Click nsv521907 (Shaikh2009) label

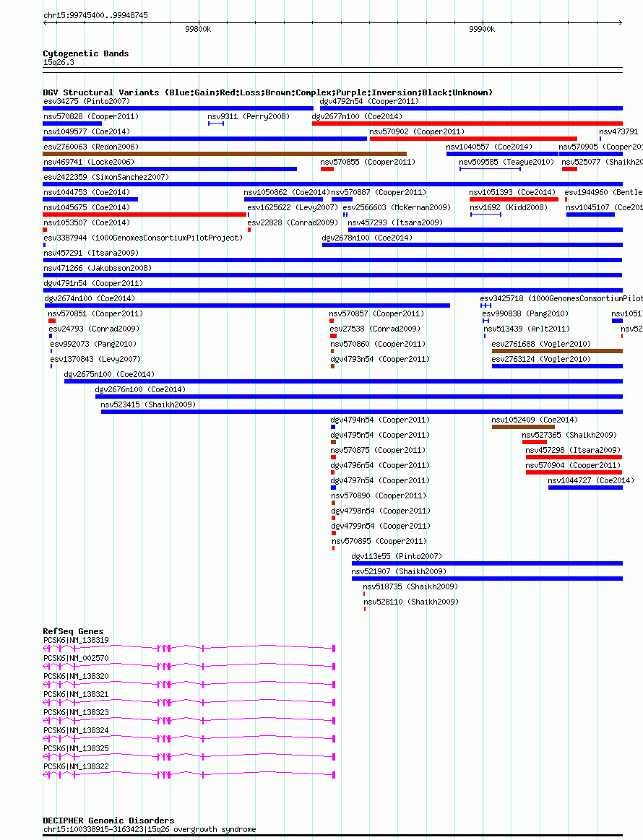point(400,571)
